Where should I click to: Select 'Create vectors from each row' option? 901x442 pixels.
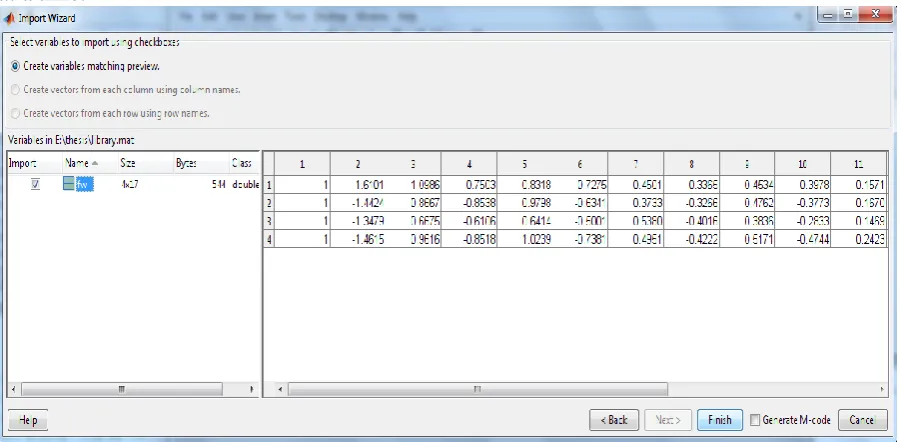tap(15, 113)
